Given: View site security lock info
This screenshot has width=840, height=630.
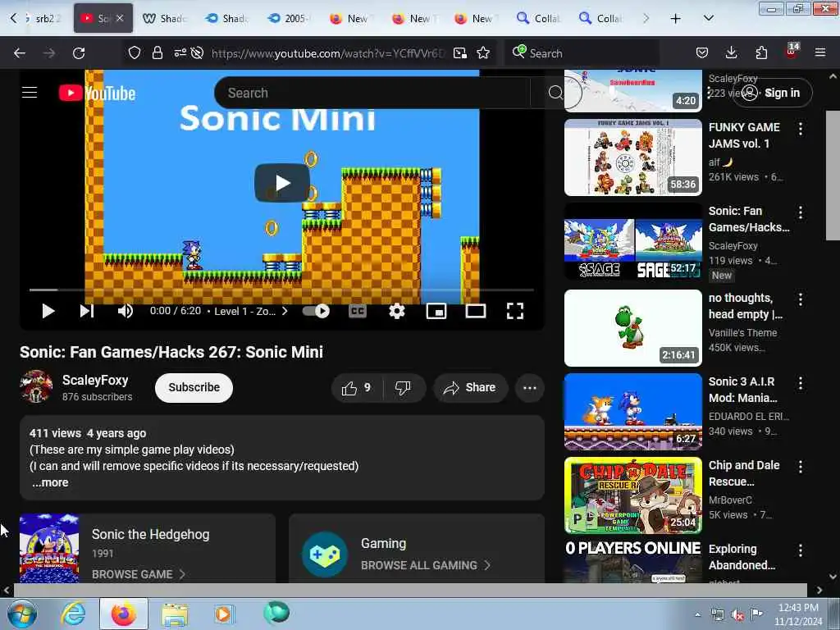Looking at the screenshot, I should click(157, 53).
